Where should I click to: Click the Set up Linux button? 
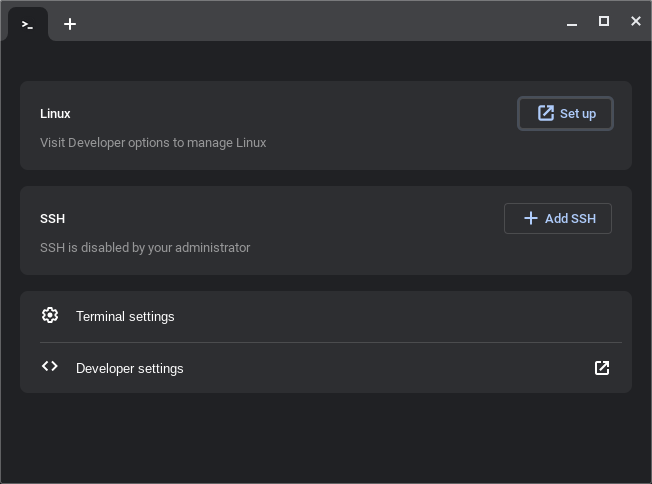pos(565,114)
